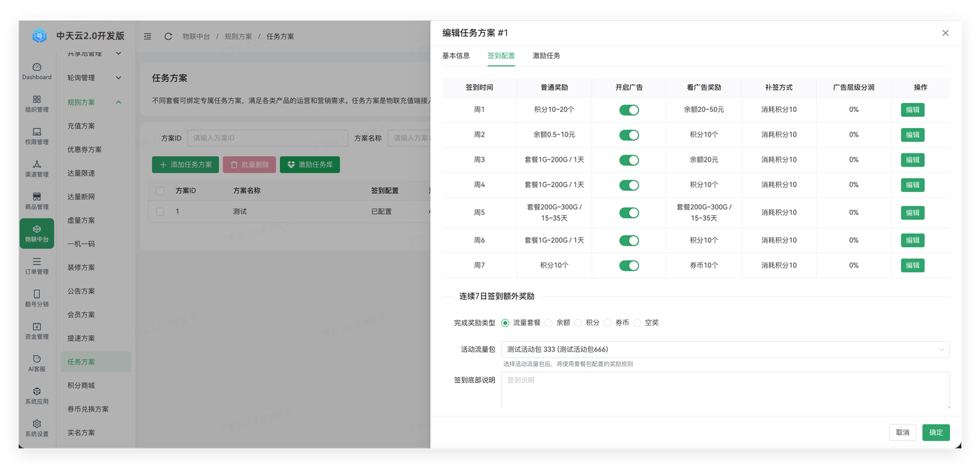The width and height of the screenshot is (980, 467).
Task: Close the 编辑任务方案 drawer
Action: point(945,33)
